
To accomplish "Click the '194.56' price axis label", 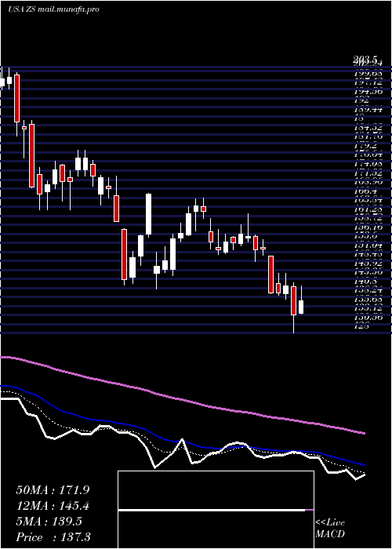I will [368, 92].
